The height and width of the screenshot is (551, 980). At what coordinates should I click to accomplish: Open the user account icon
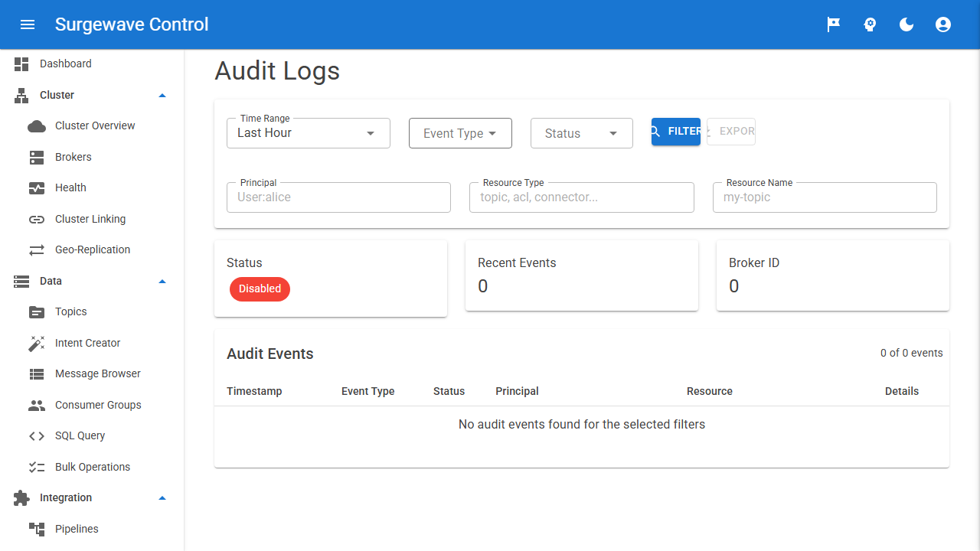click(943, 24)
